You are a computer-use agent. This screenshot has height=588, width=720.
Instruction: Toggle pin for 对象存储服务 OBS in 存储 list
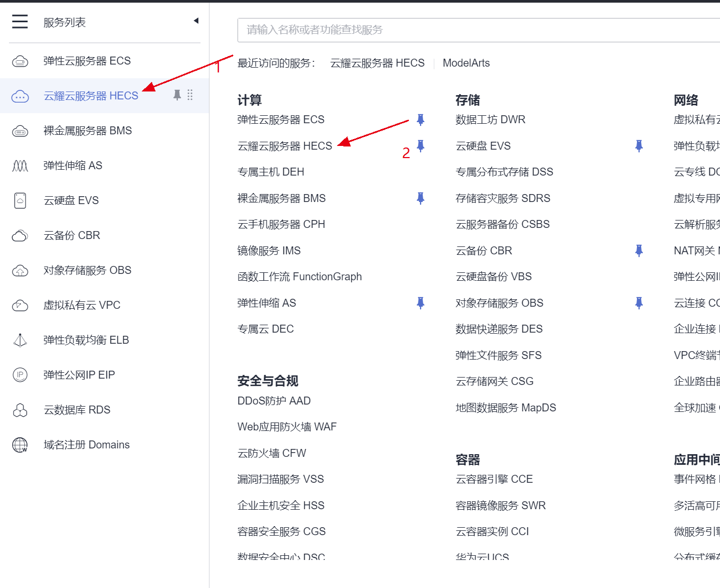(x=639, y=303)
